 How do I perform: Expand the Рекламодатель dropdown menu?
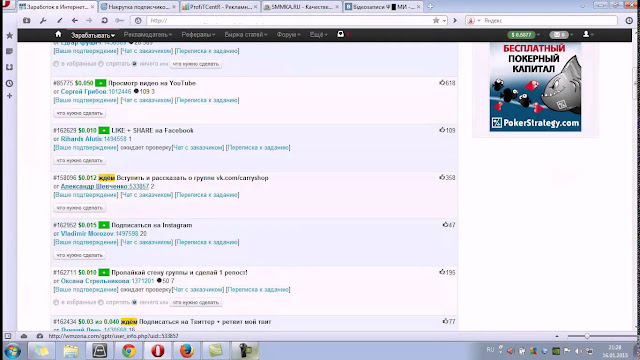click(148, 35)
